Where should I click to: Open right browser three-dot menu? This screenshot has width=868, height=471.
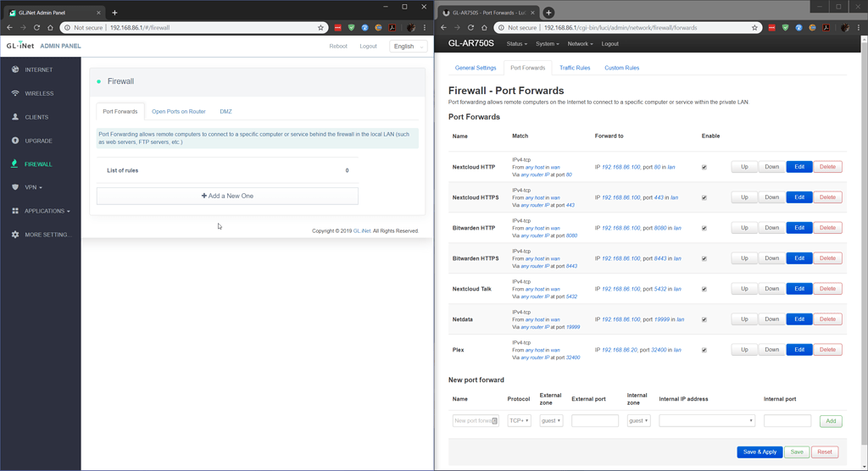point(859,28)
